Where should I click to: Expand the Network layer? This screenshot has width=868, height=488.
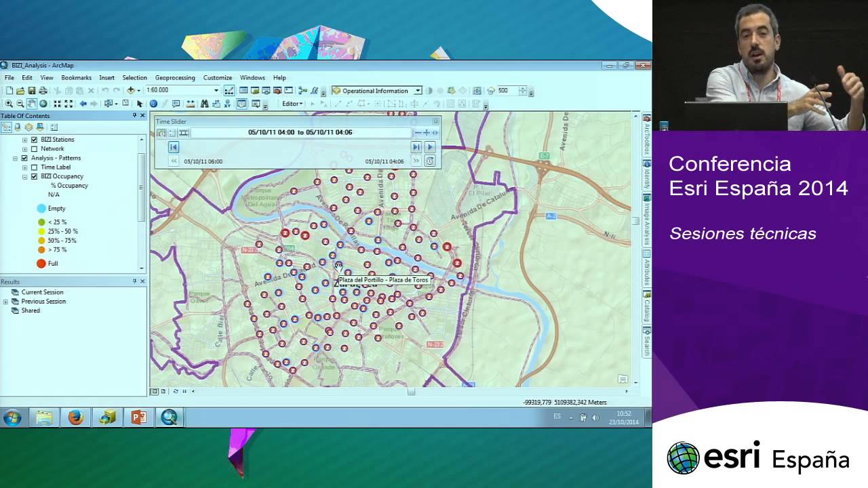tap(25, 149)
